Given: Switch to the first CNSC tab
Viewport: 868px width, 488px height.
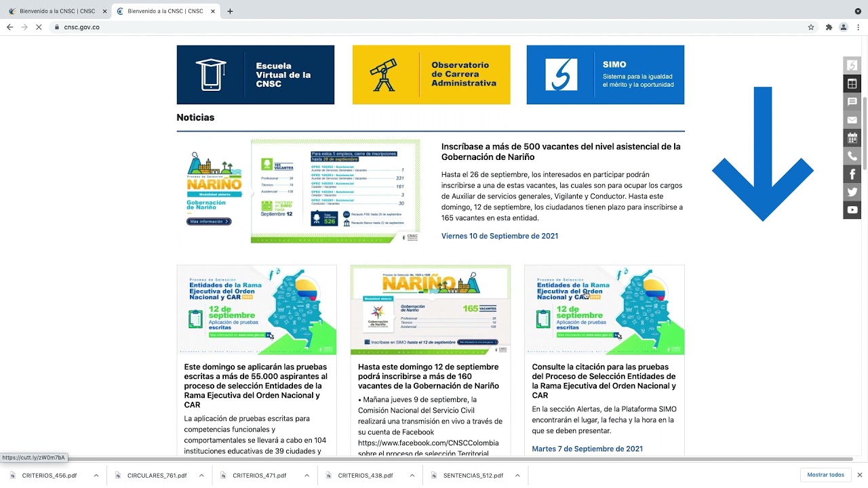Looking at the screenshot, I should point(56,11).
